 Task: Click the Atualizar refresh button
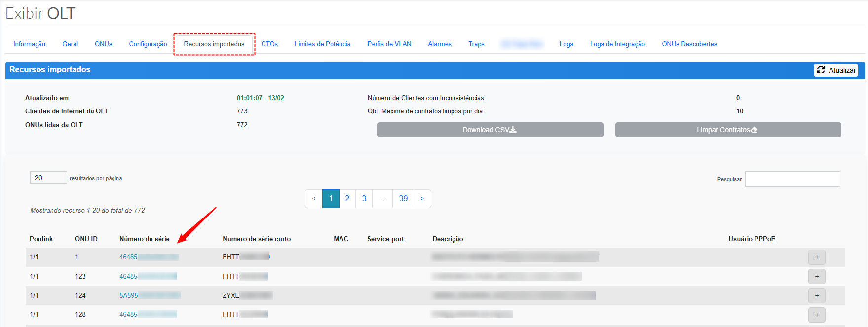(x=835, y=70)
